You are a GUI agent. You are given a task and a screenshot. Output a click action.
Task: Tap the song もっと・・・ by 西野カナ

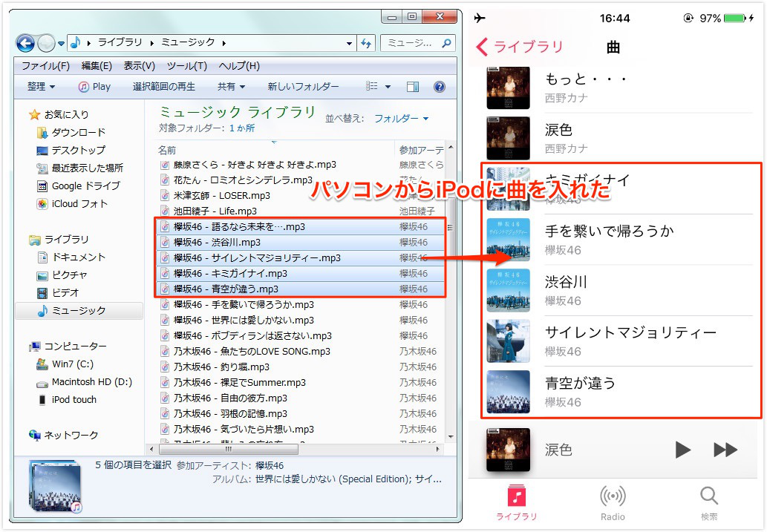pyautogui.click(x=619, y=88)
